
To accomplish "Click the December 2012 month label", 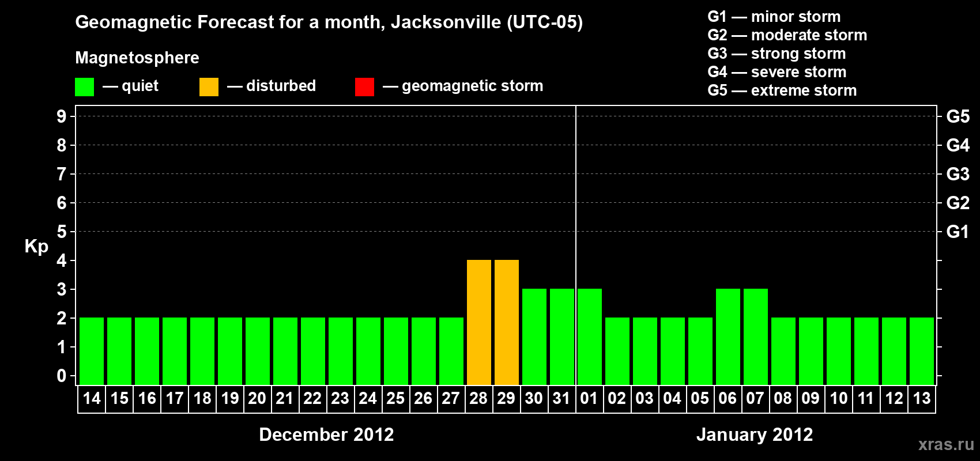I will pos(326,434).
